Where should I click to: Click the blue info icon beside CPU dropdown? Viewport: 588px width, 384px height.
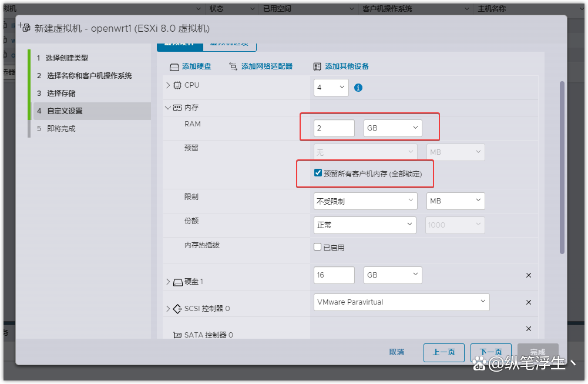pos(359,87)
